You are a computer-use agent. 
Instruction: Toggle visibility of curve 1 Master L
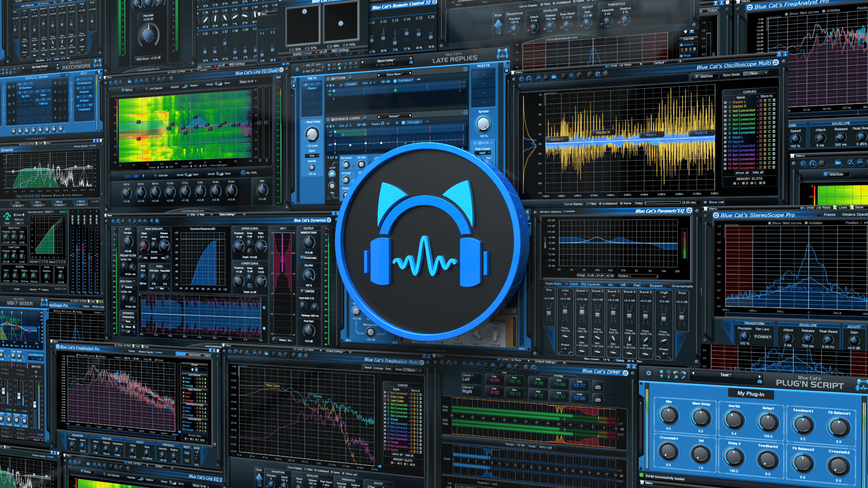tap(725, 103)
